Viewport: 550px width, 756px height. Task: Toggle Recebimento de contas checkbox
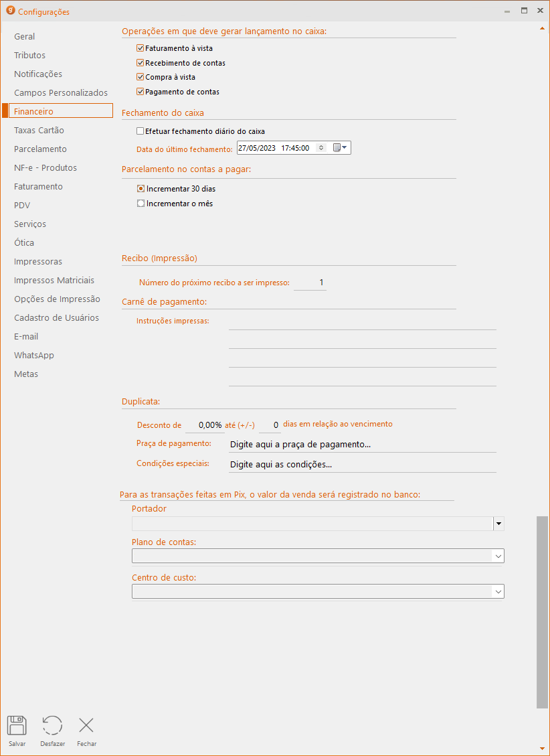click(140, 63)
